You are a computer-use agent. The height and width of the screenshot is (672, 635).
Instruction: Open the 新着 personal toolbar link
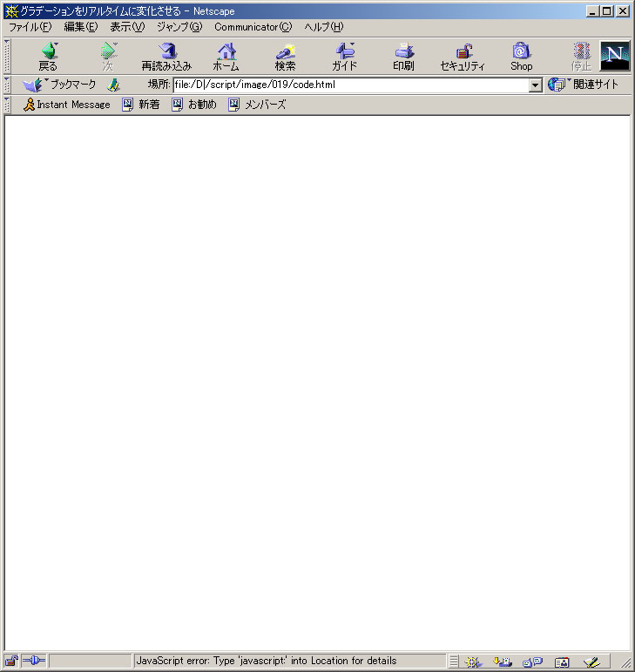141,105
